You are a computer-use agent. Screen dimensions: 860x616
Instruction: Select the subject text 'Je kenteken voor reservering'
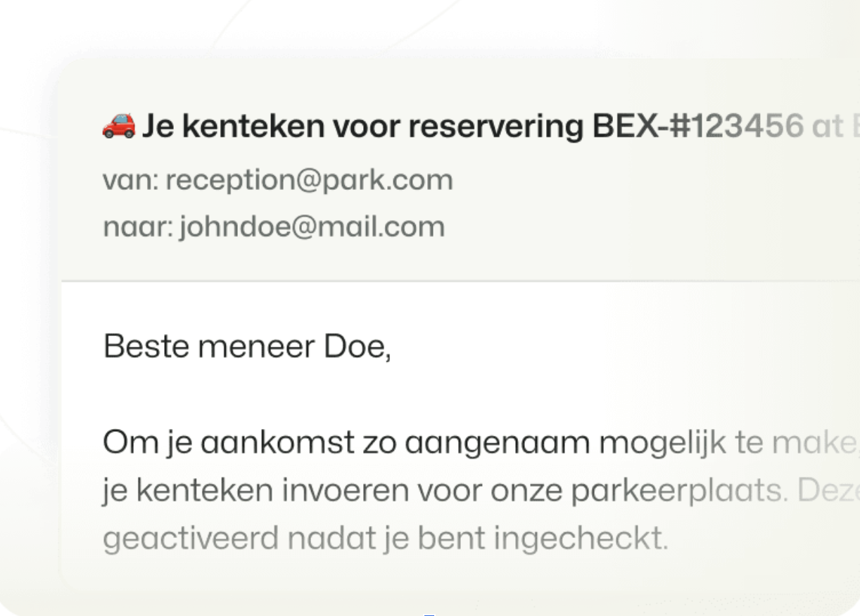pos(363,127)
